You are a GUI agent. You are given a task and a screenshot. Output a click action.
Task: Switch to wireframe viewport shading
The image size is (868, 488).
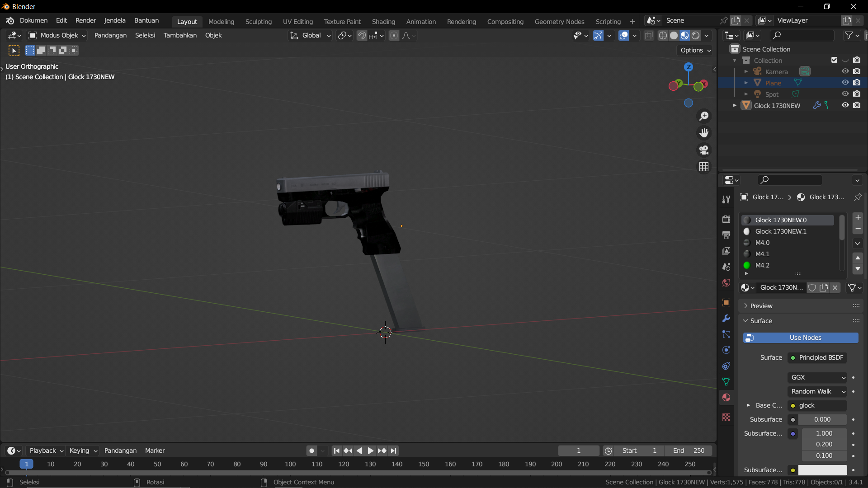[663, 35]
